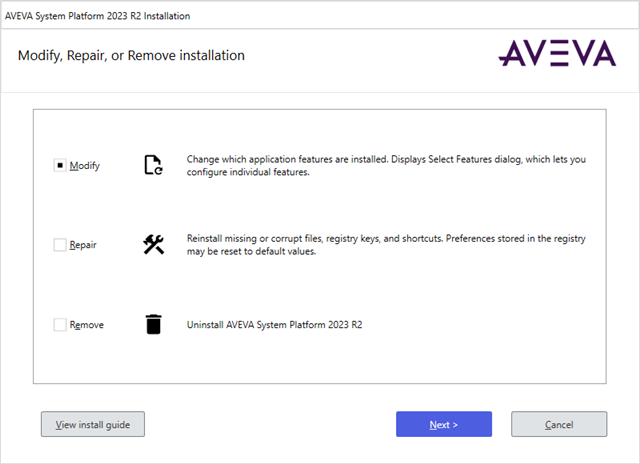
Task: Proceed with the Next button
Action: (444, 424)
